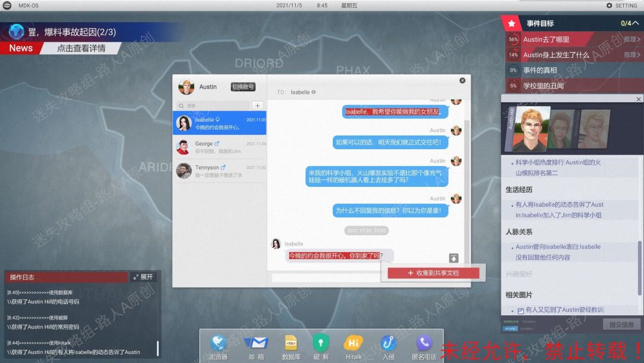Click log entry 获得了Austin Hill的电话号码
The height and width of the screenshot is (363, 644).
(43, 302)
